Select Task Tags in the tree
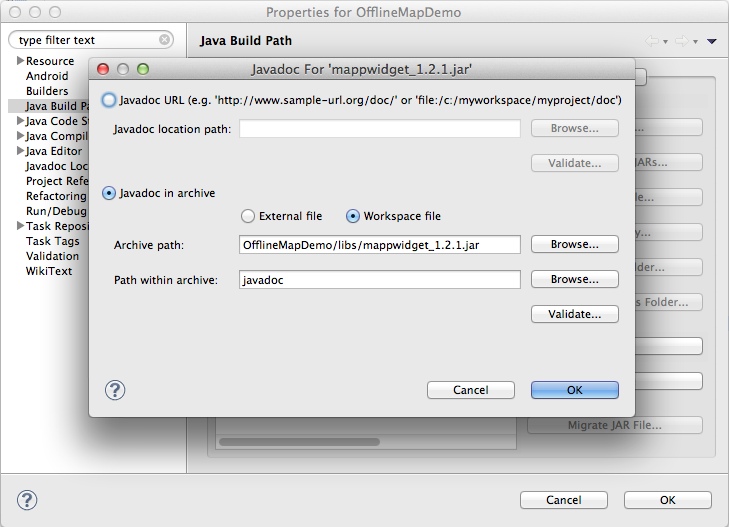Screen dimensions: 729x527 (53, 241)
